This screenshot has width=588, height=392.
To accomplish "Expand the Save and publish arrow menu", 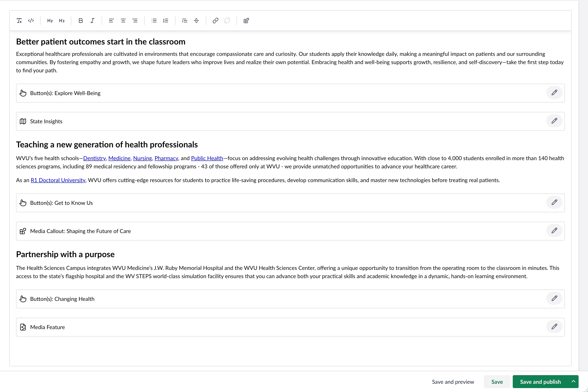I will [573, 381].
